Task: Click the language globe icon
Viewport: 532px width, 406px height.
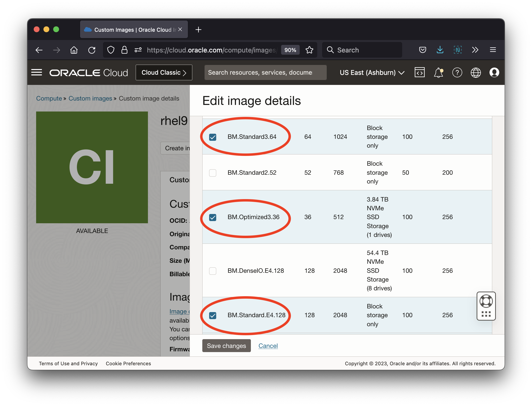Action: tap(476, 72)
